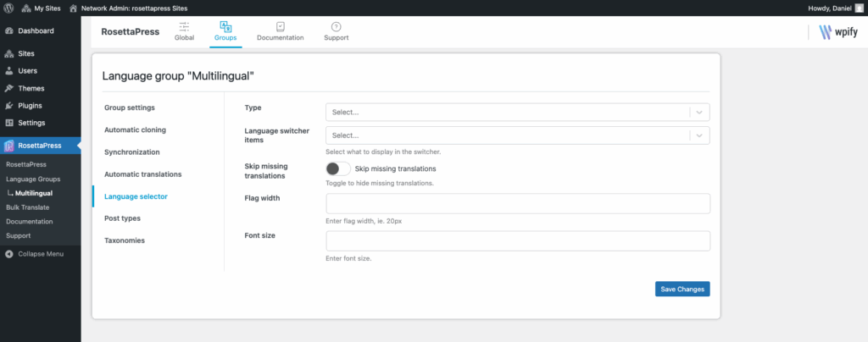Open Post types section

[x=122, y=218]
